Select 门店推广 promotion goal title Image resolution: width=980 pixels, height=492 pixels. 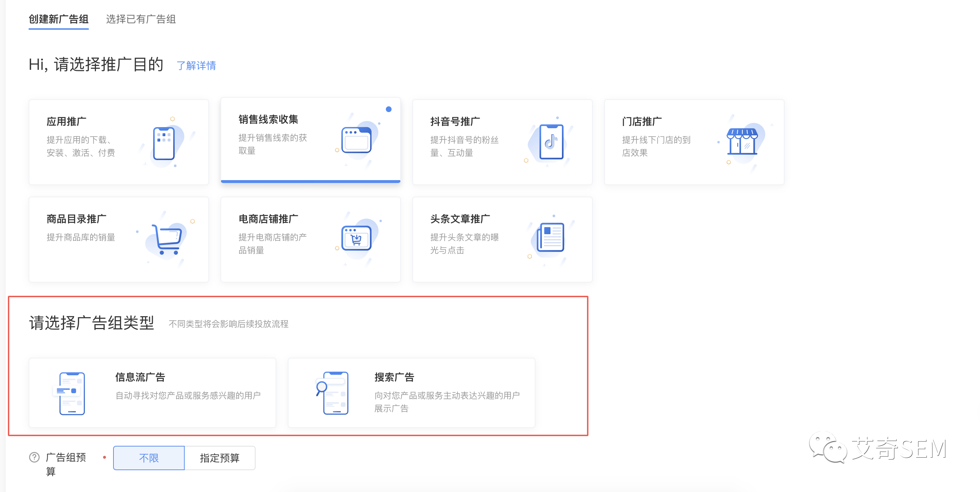(642, 121)
